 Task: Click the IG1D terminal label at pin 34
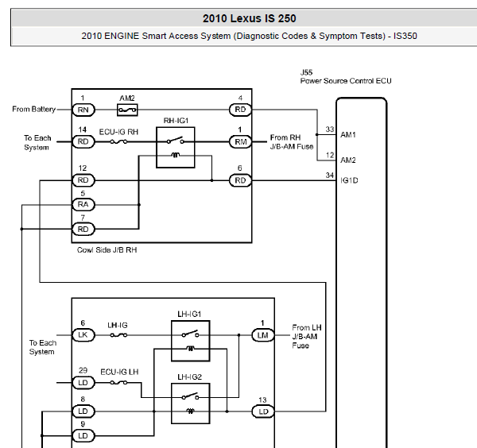click(349, 180)
